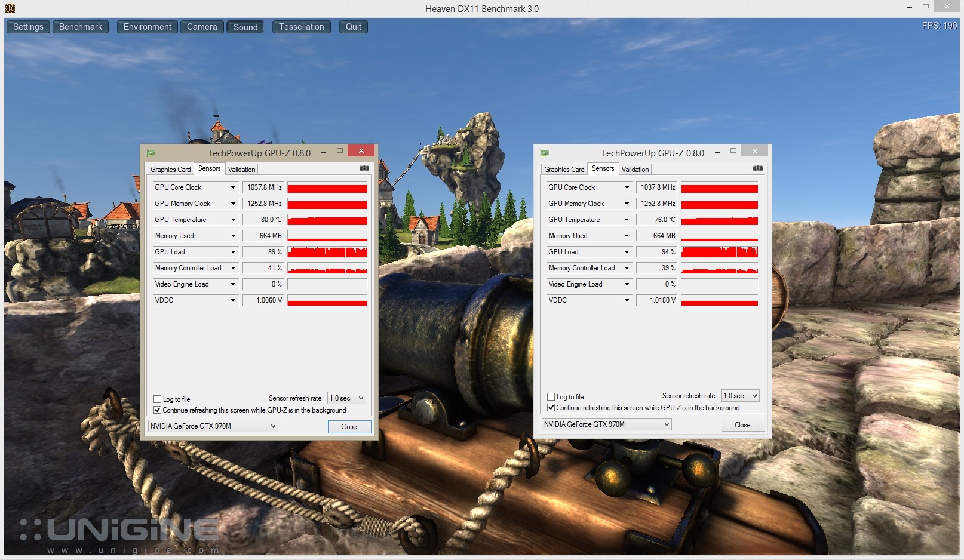Open the Environment options in Heaven
The height and width of the screenshot is (560, 964).
point(147,27)
